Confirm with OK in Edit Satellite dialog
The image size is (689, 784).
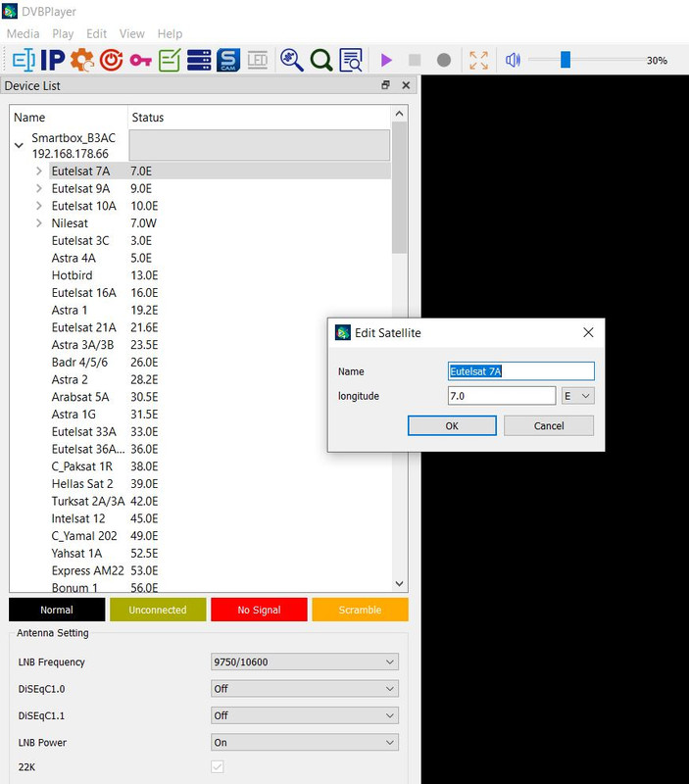tap(452, 425)
